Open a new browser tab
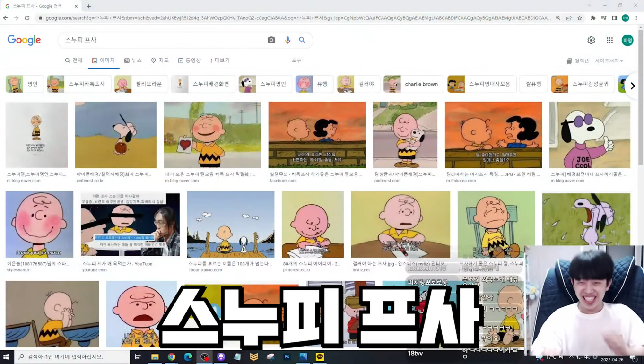 [89, 6]
